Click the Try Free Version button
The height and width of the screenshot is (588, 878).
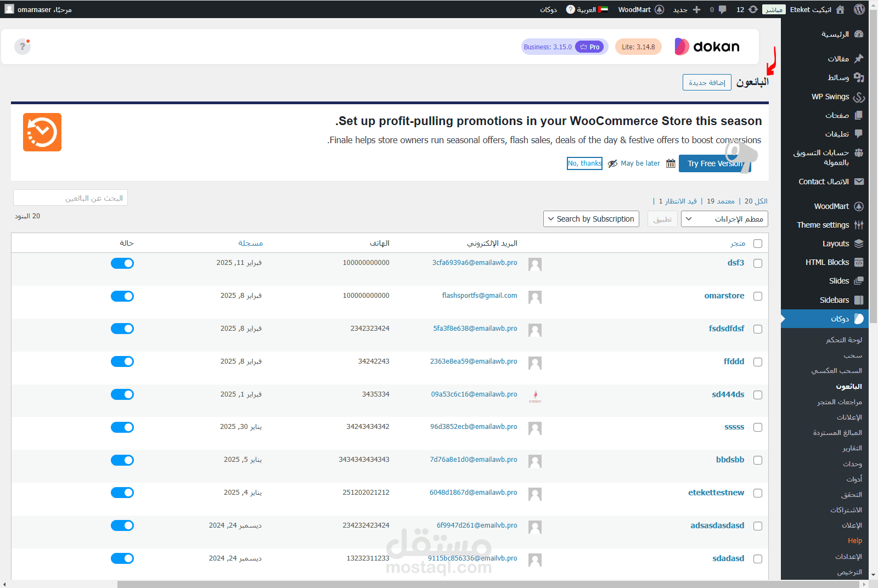point(715,163)
